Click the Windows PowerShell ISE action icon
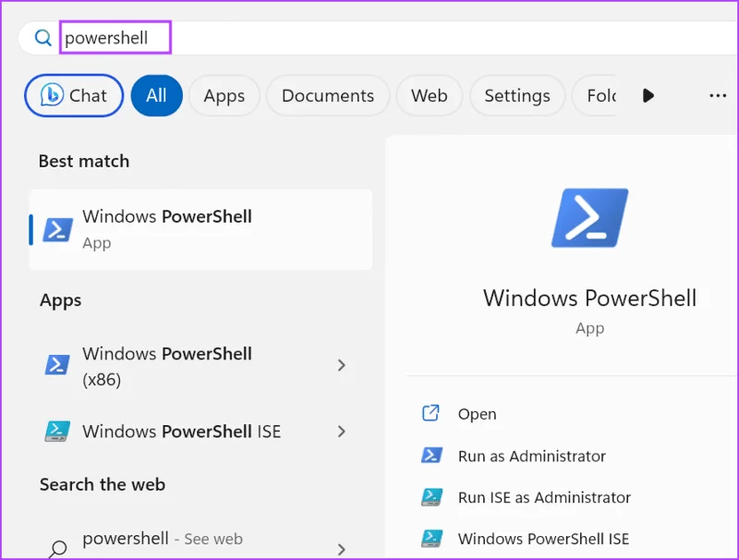The image size is (739, 560). (x=431, y=539)
